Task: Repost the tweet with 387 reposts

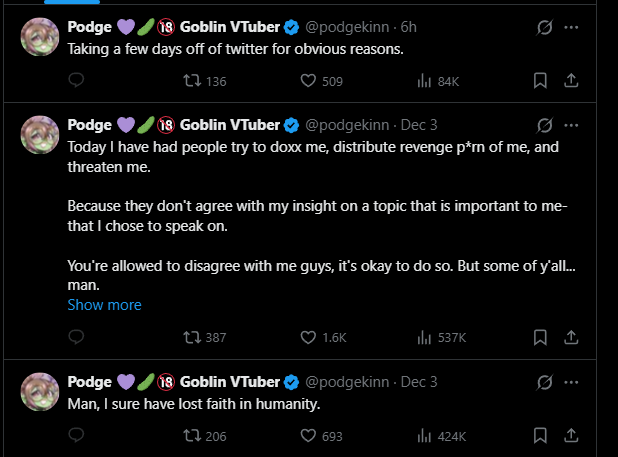Action: click(192, 338)
